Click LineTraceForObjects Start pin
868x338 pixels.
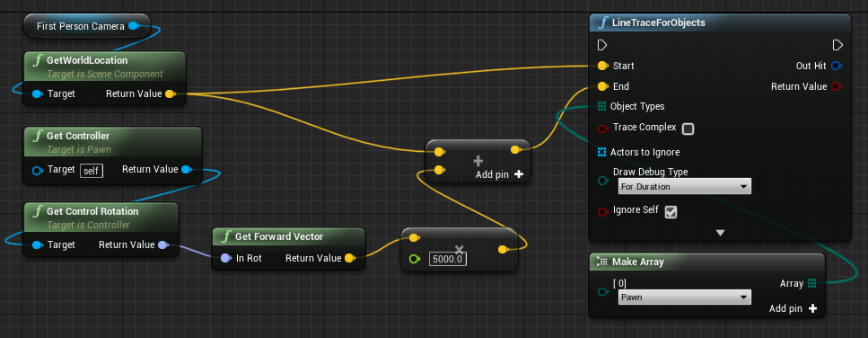[603, 66]
